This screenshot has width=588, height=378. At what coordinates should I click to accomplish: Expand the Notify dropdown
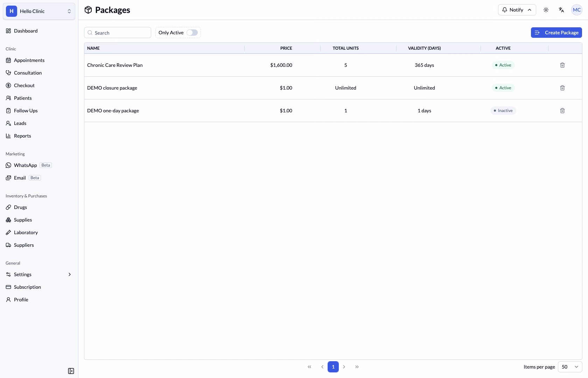[x=517, y=10]
